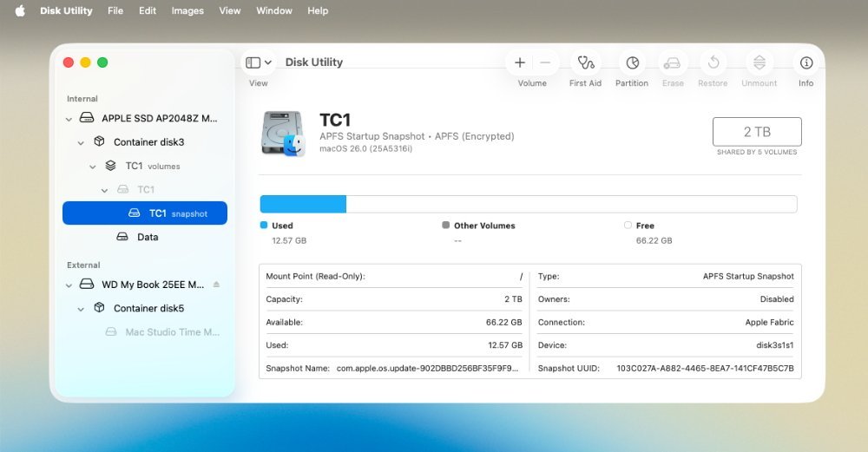Click the External section header

pyautogui.click(x=83, y=265)
